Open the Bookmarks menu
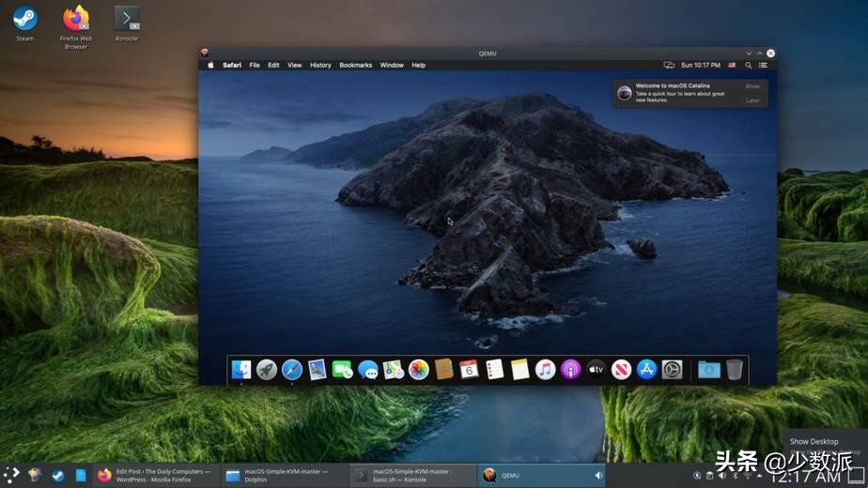 (355, 66)
